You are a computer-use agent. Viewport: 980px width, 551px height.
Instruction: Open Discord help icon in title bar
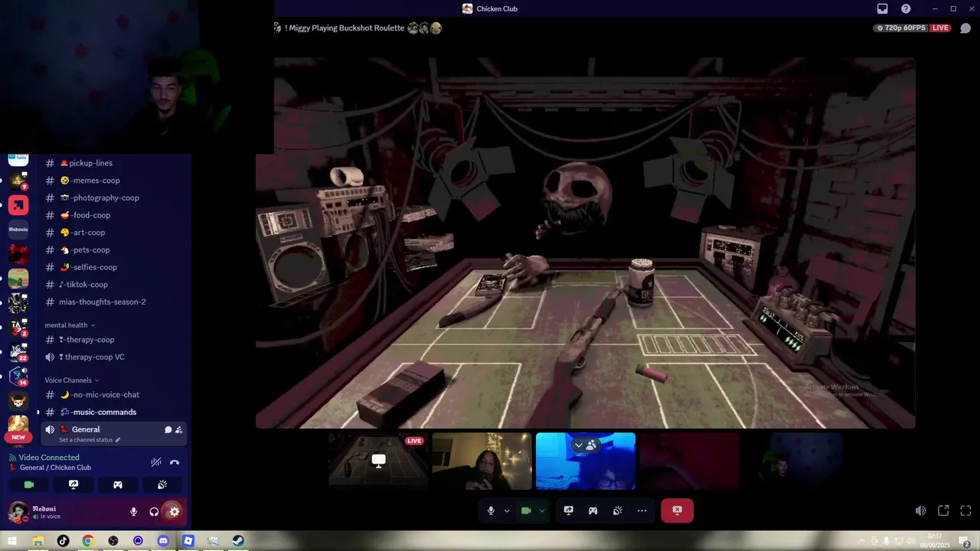coord(906,8)
